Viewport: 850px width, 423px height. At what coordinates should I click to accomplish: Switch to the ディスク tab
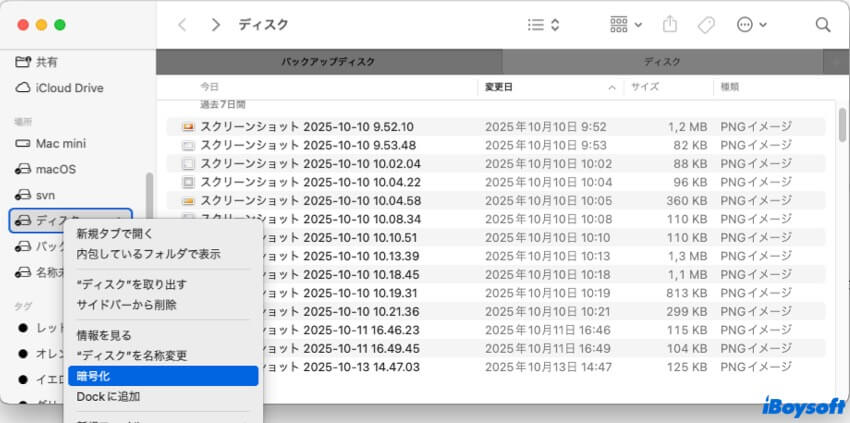(x=662, y=62)
